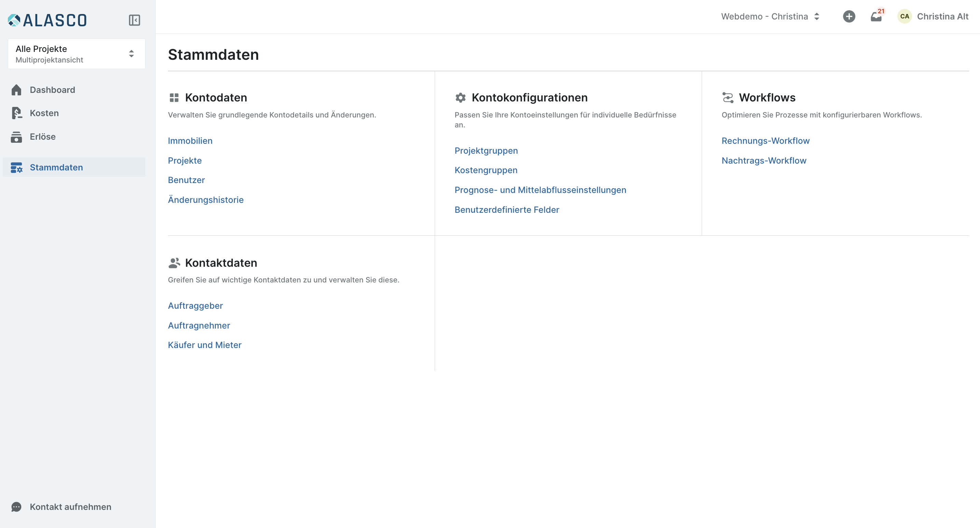The width and height of the screenshot is (980, 528).
Task: Click the Workflows flow icon
Action: pyautogui.click(x=727, y=98)
